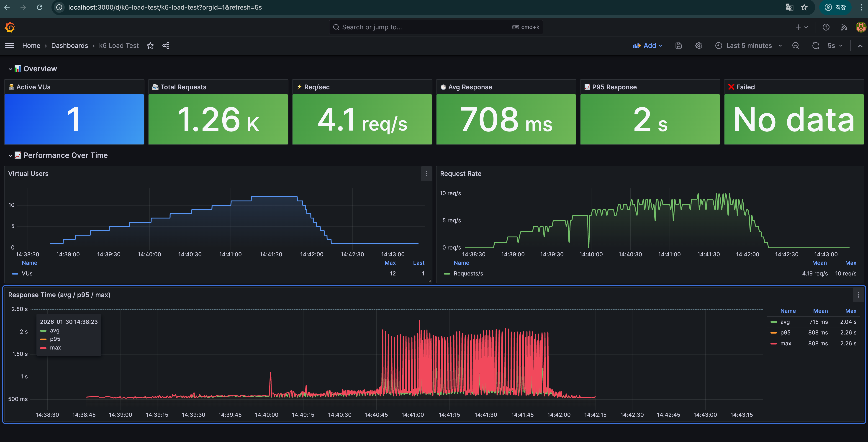The image size is (868, 442).
Task: Open the help question mark icon
Action: [x=826, y=27]
